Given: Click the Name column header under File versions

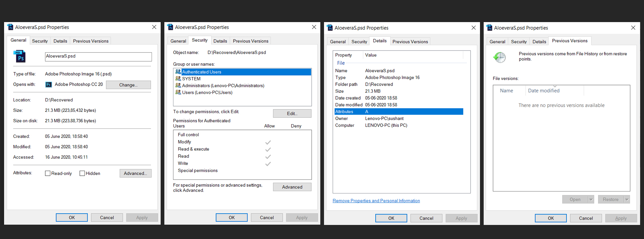Looking at the screenshot, I should click(x=506, y=91).
